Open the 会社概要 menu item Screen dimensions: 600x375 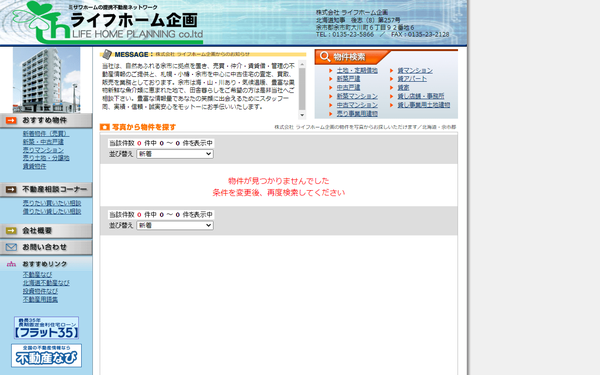46,231
